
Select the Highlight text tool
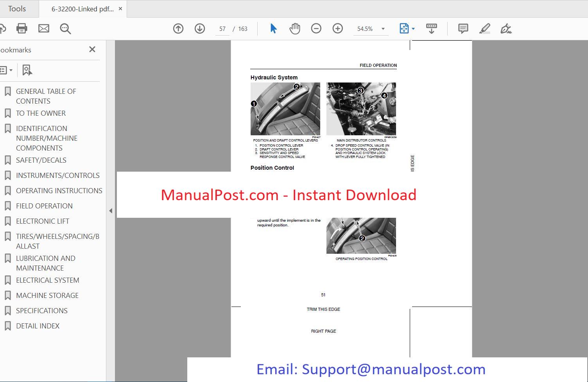pyautogui.click(x=485, y=29)
